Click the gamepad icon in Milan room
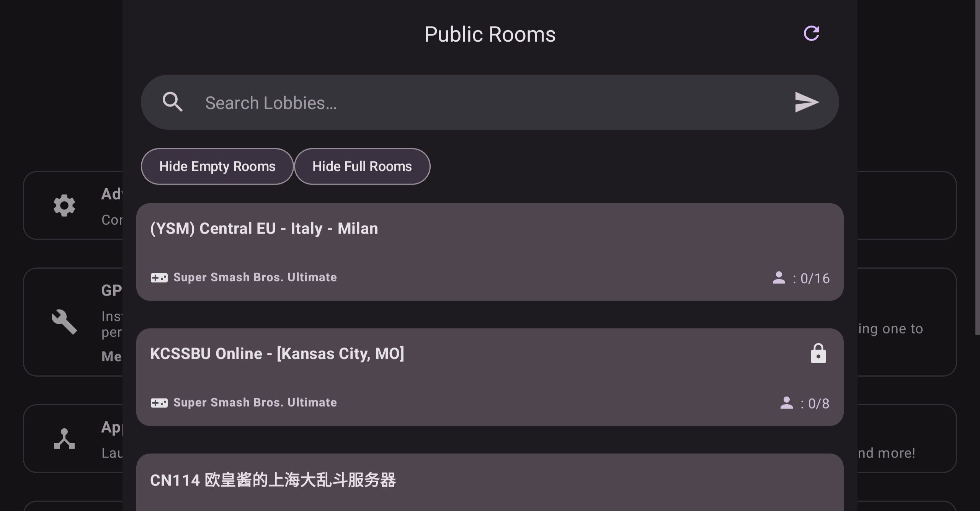This screenshot has width=980, height=511. click(x=159, y=278)
